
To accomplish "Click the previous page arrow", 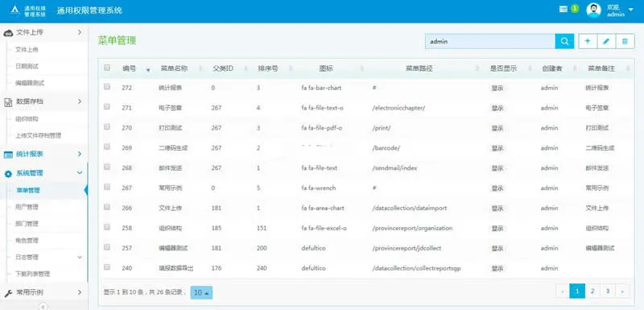I will click(x=562, y=291).
